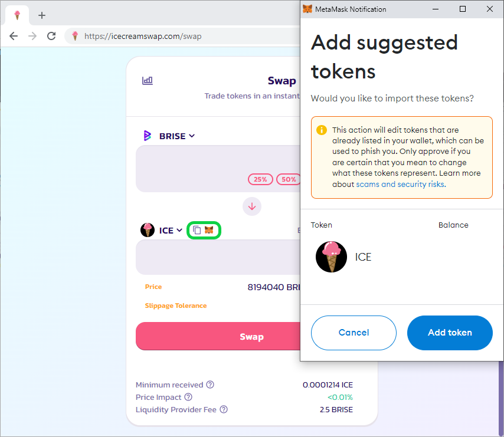Open a new browser tab

click(x=42, y=15)
